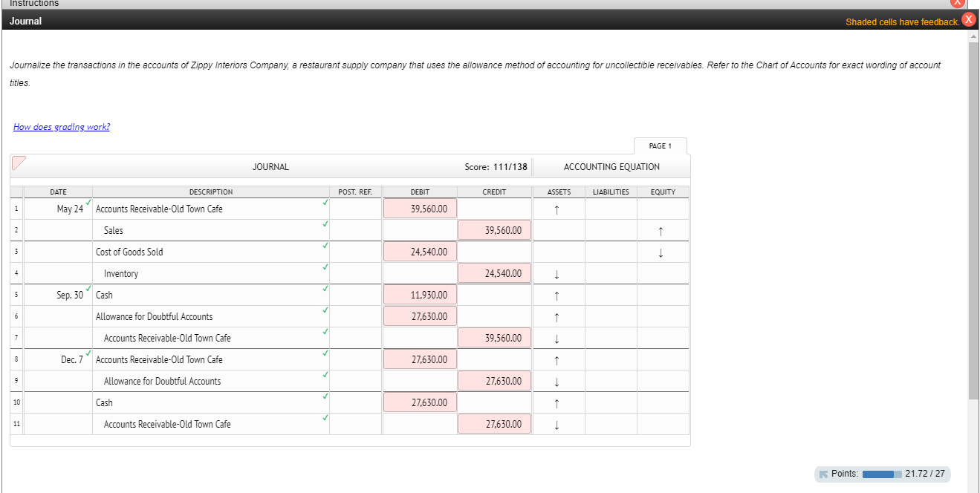This screenshot has width=980, height=493.
Task: Click the Cash description in row 10
Action: [104, 402]
